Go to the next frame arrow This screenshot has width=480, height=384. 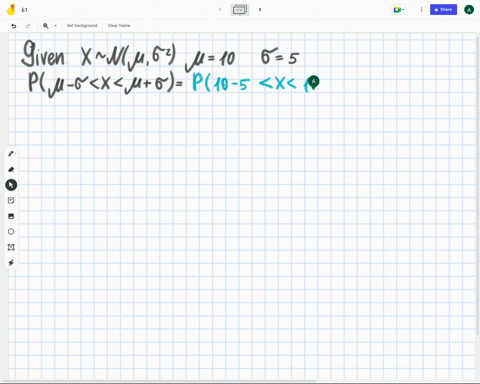[x=260, y=10]
